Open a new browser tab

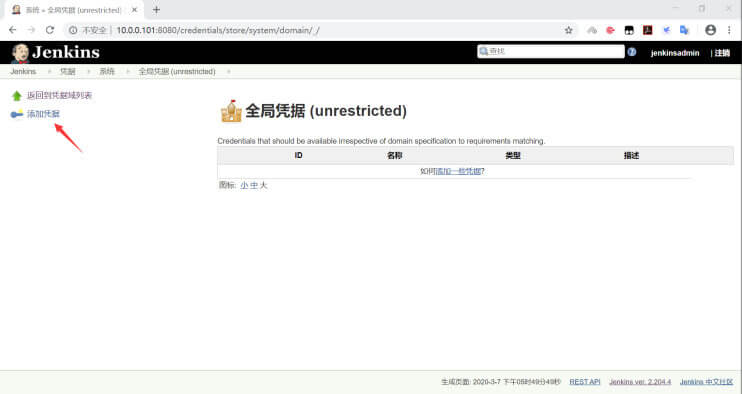click(x=156, y=9)
